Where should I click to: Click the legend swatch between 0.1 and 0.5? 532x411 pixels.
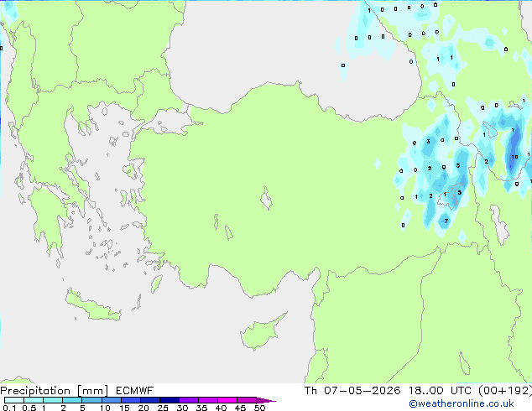14,400
